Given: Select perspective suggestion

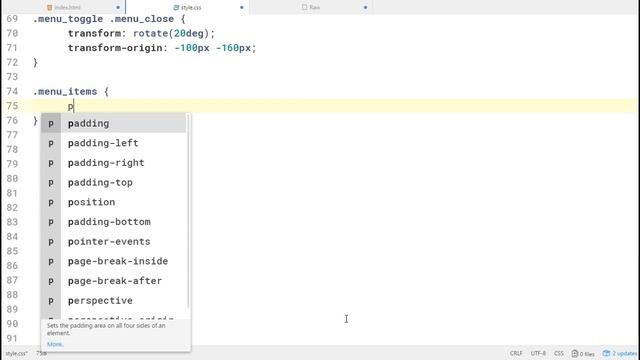Looking at the screenshot, I should 113,300.
